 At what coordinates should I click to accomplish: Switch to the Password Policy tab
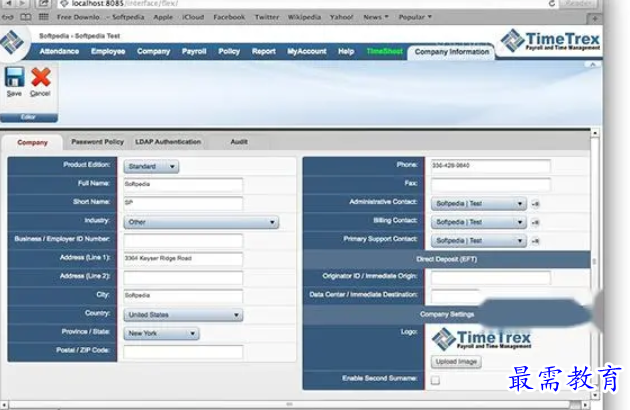[98, 142]
